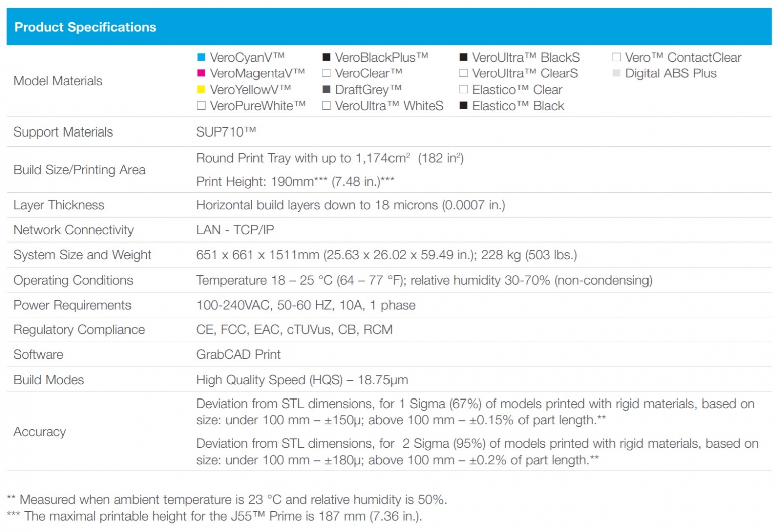The height and width of the screenshot is (532, 778).
Task: Select the VeroMagentaV material swatch
Action: tap(201, 73)
